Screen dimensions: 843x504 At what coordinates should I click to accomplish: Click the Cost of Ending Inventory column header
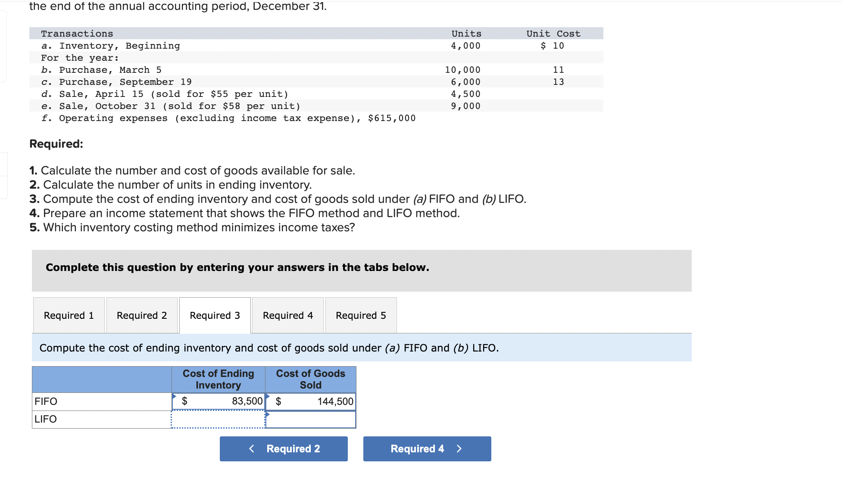[x=218, y=379]
